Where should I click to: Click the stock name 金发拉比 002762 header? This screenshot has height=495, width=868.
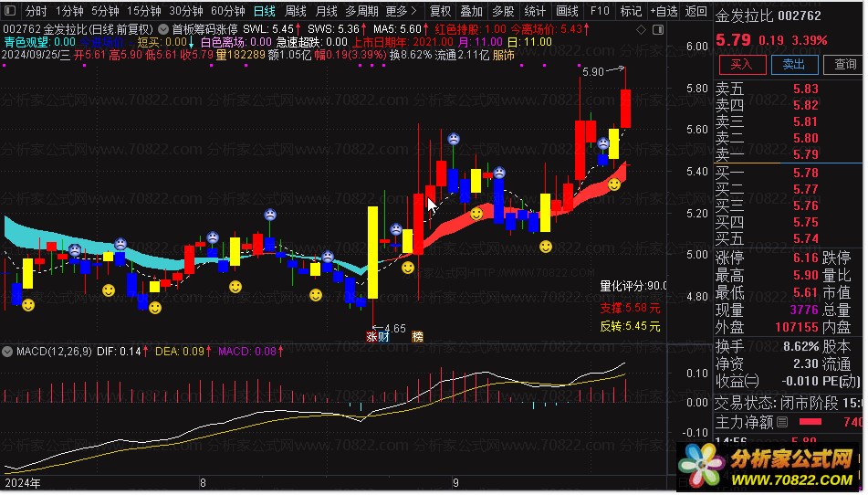pyautogui.click(x=769, y=16)
